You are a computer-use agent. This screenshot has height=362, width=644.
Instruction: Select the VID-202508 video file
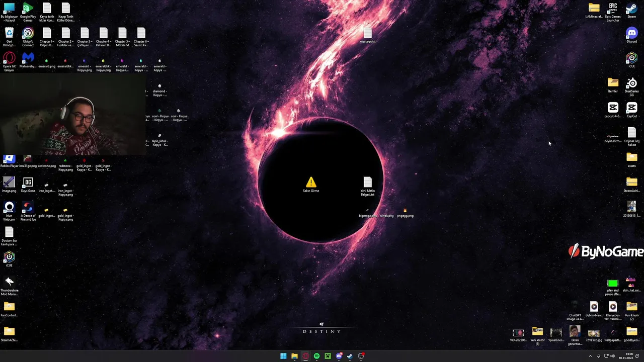518,335
